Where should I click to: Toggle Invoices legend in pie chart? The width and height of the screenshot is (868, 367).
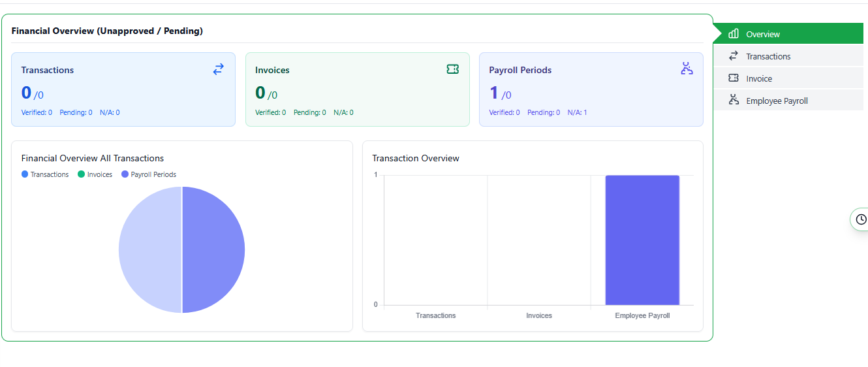click(x=95, y=174)
